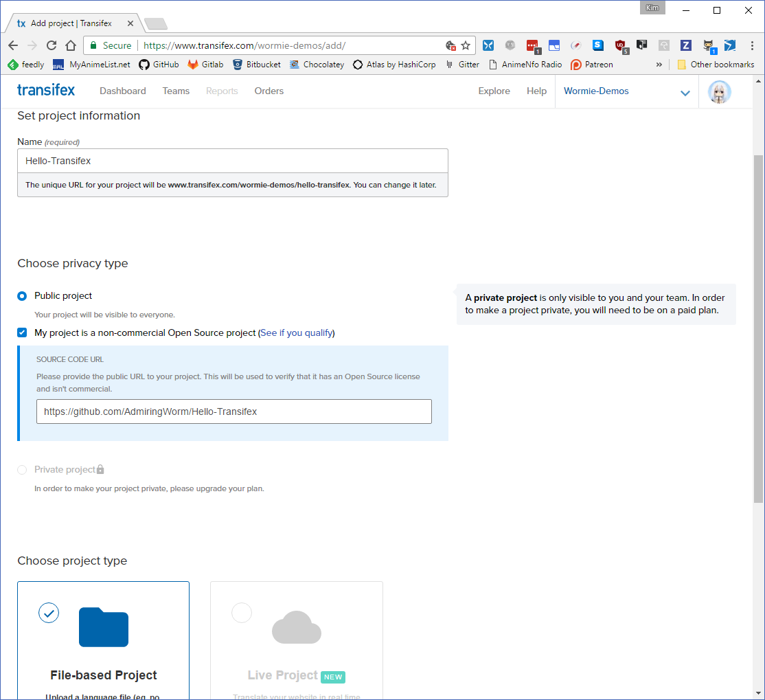Image resolution: width=765 pixels, height=700 pixels.
Task: Click the 'Set project information' heading
Action: (x=78, y=115)
